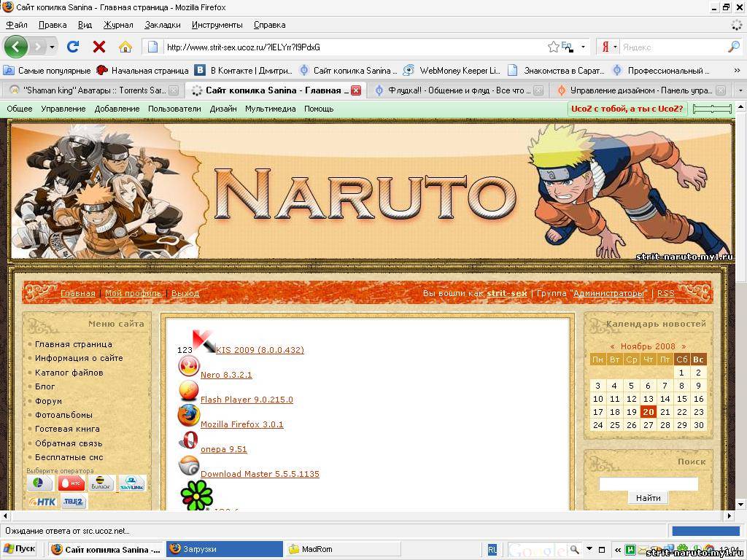Open the RSS link

click(x=665, y=293)
